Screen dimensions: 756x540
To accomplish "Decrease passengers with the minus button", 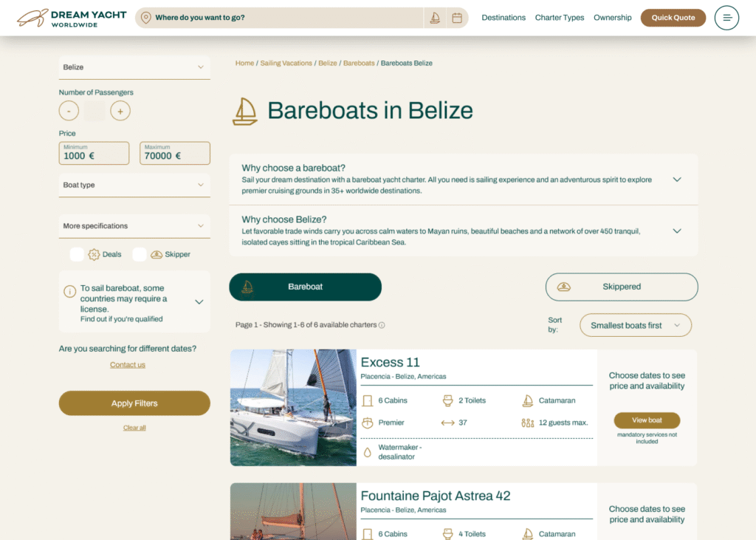I will pos(69,111).
